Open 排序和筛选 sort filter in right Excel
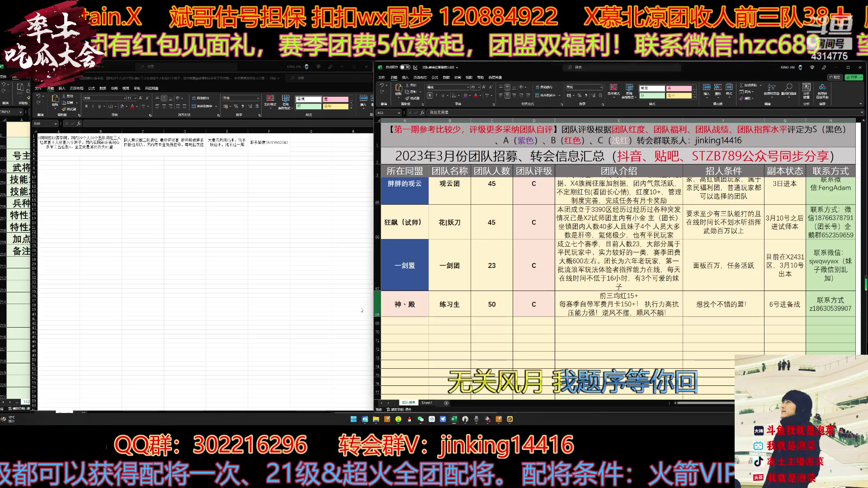868x488 pixels. point(772,91)
